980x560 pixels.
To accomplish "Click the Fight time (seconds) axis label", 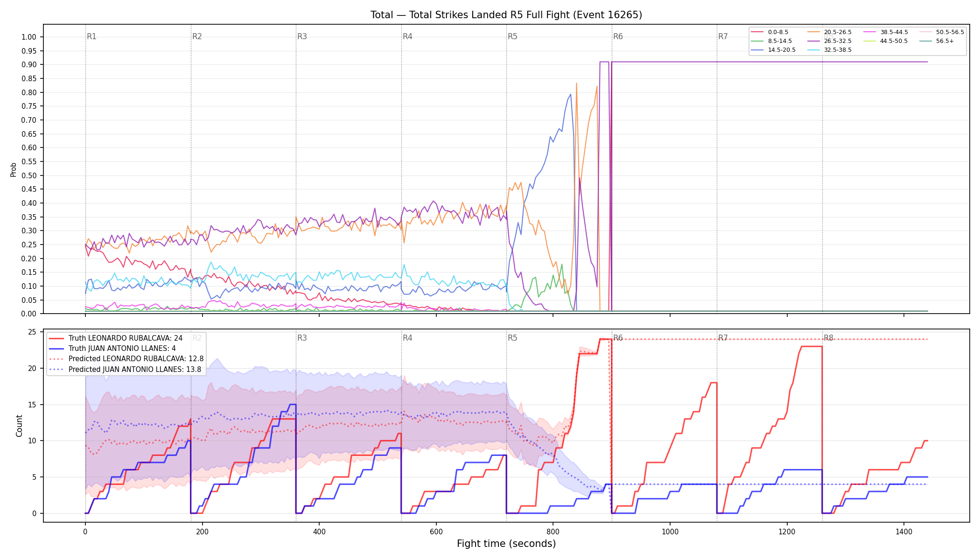I will point(506,544).
